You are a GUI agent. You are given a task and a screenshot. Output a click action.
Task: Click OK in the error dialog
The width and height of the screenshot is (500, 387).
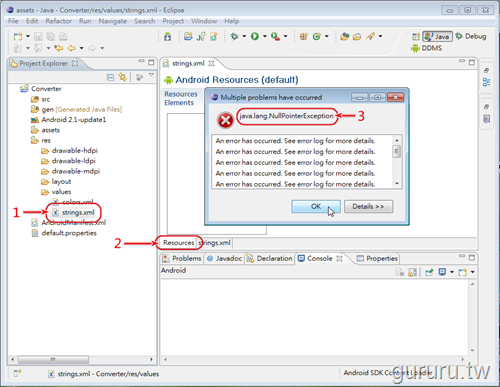316,206
